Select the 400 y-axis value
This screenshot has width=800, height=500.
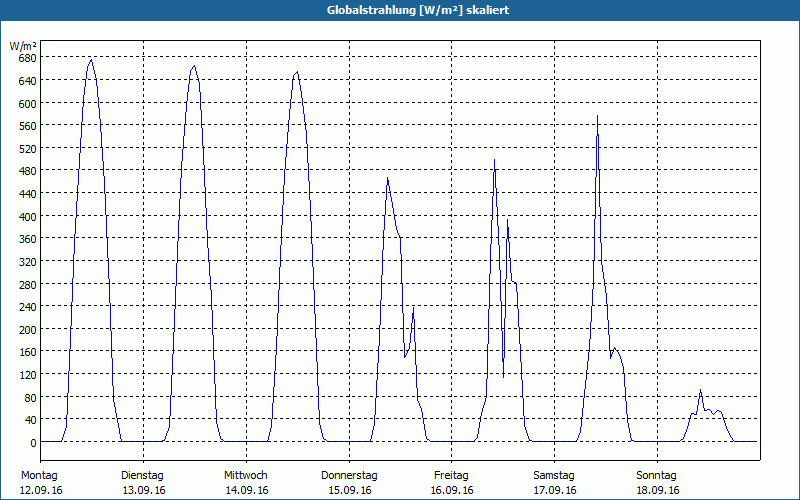click(27, 216)
